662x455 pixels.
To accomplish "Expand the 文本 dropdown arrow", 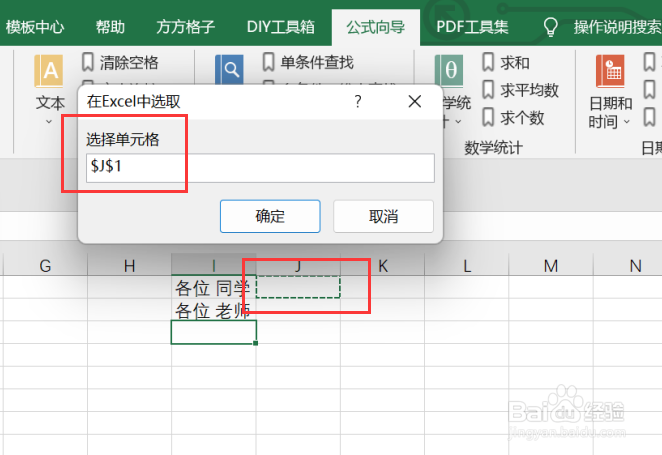I will tap(49, 122).
